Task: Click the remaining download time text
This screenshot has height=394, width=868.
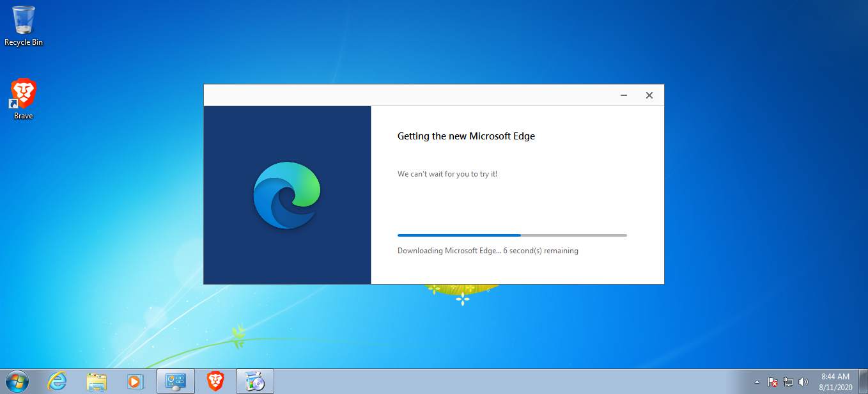Action: coord(488,250)
